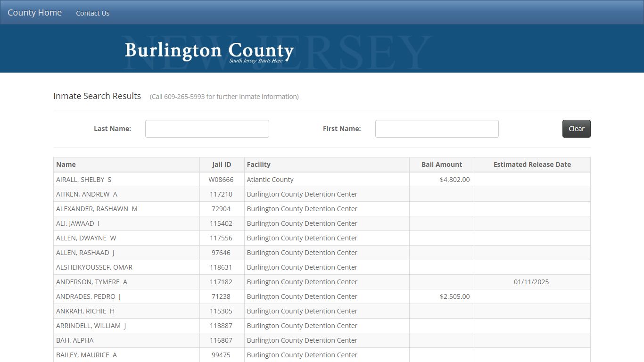Click the $2,505.00 bail amount
The width and height of the screenshot is (644, 362).
(x=454, y=296)
